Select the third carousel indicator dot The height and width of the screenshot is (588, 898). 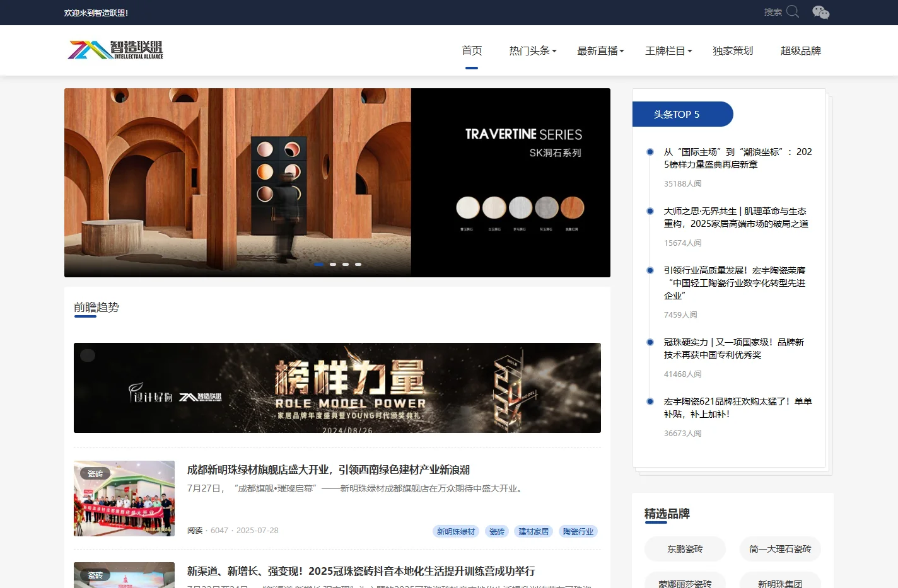[346, 264]
